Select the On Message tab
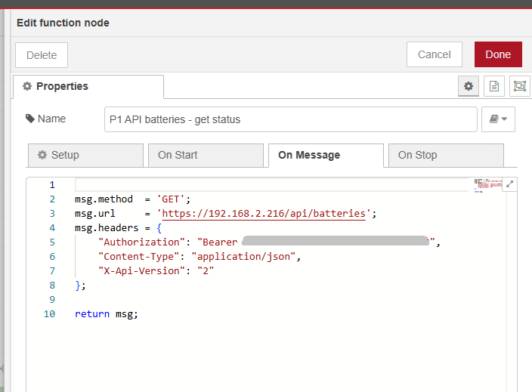Viewport: 532px width, 392px height. click(x=325, y=155)
